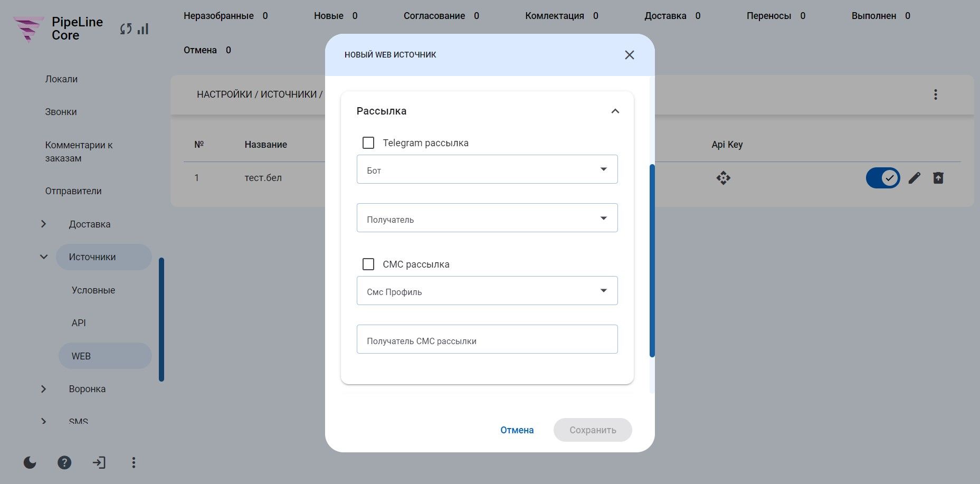Switch to dark mode with moon icon
Screen dimensions: 980x484
tap(30, 463)
